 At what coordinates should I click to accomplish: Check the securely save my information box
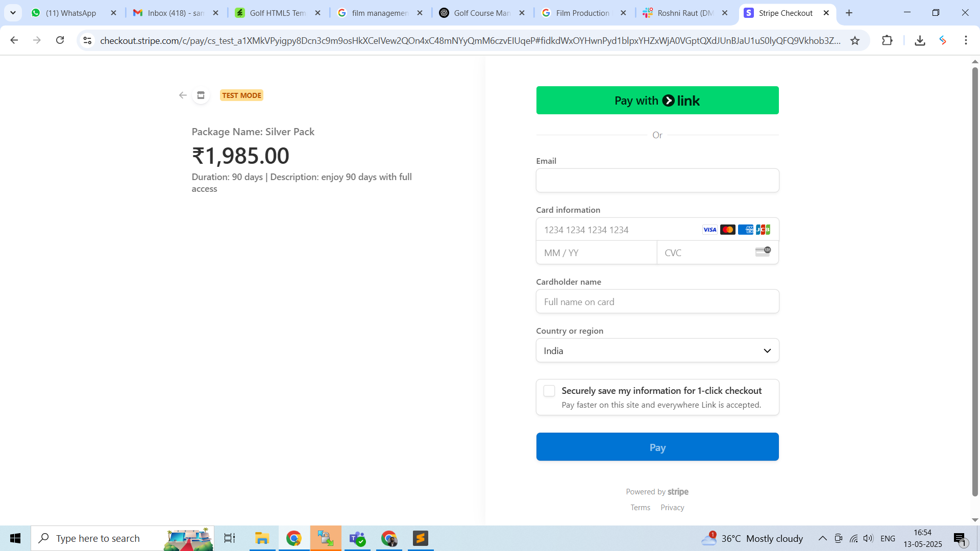549,391
